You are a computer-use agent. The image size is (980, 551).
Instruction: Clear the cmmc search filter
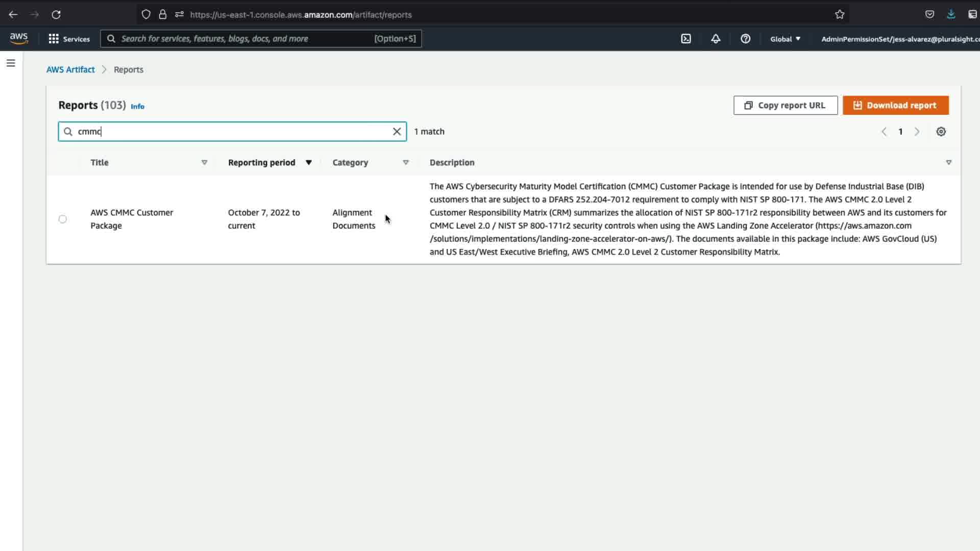tap(397, 132)
